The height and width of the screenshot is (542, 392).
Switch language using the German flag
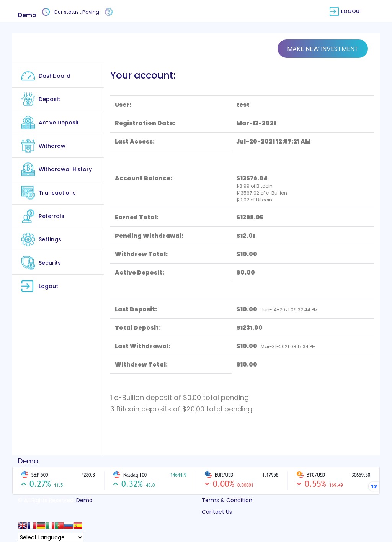[x=41, y=526]
